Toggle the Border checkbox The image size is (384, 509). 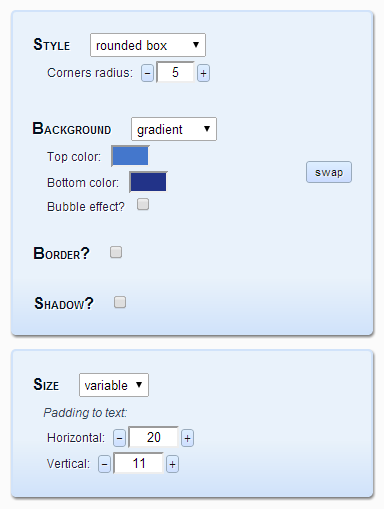116,252
